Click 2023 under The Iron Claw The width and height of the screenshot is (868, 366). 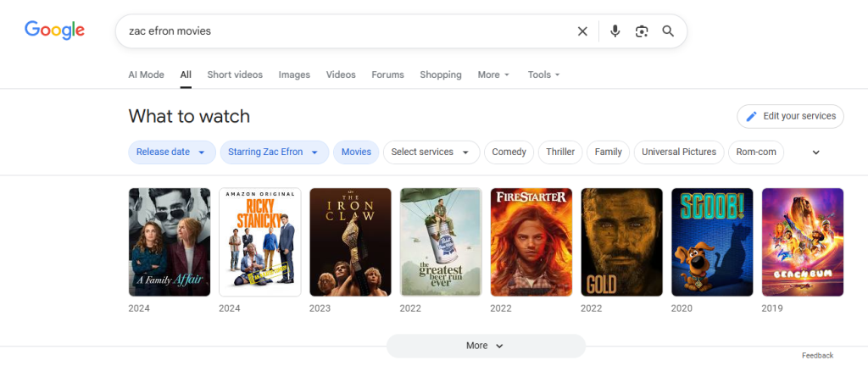click(320, 308)
